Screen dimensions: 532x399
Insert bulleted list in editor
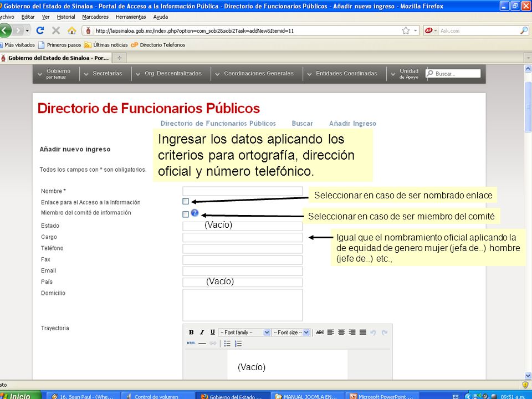[227, 344]
